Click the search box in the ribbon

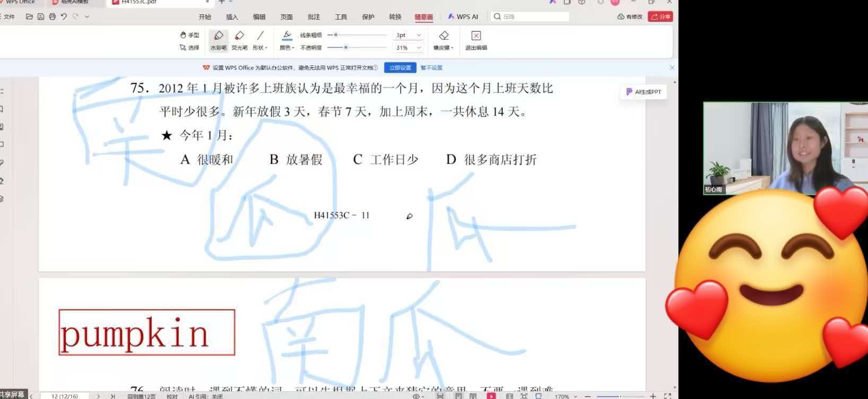click(530, 16)
